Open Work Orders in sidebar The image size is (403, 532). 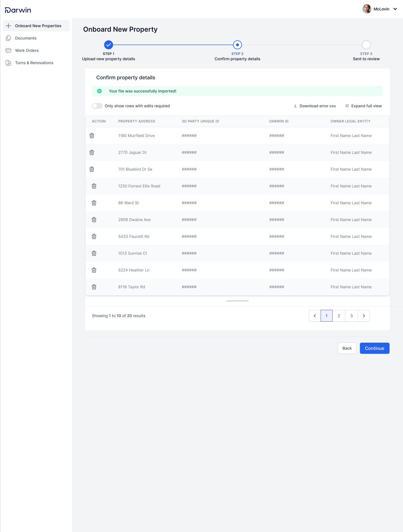point(36,50)
